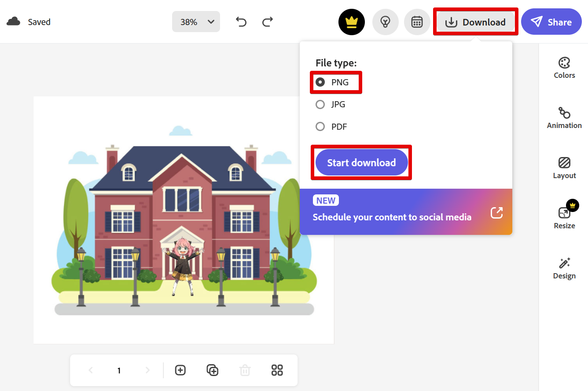Open the lightbulb ideas button
Viewport: 588px width, 391px height.
point(386,22)
